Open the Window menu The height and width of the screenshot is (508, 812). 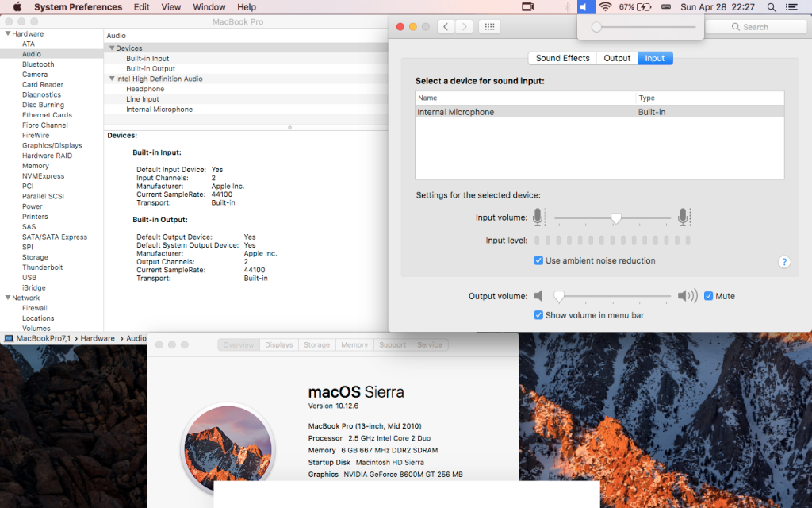(x=209, y=7)
